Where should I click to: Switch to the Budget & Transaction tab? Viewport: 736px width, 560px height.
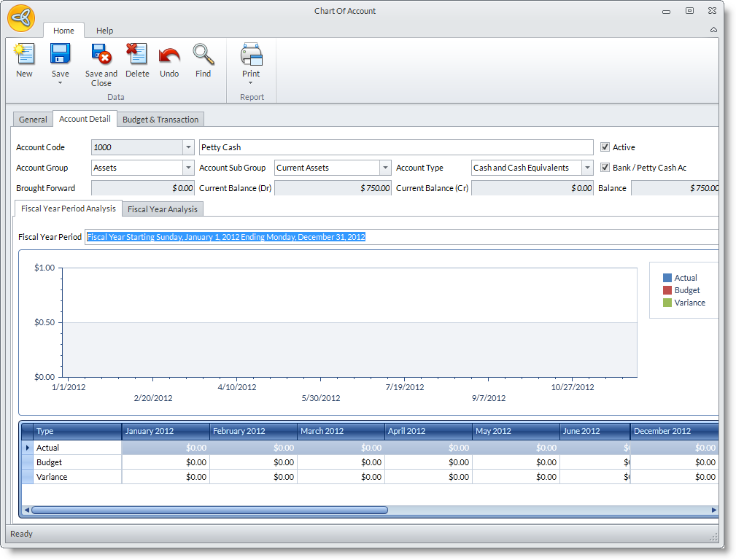click(160, 120)
